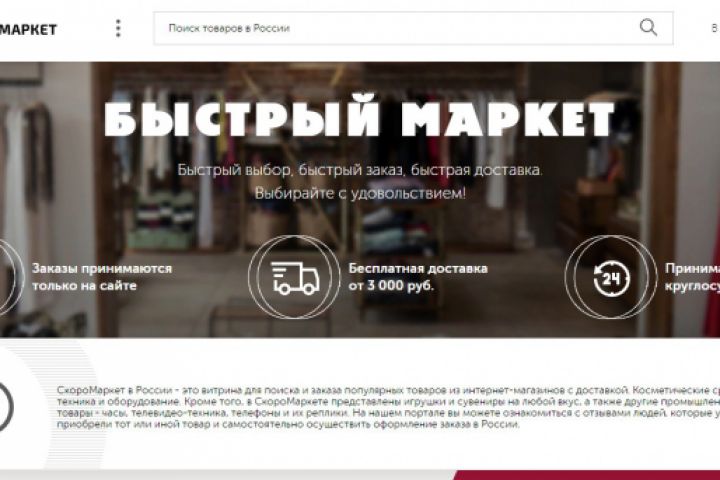Click the МАРКЕТ logo in header
Screen dimensions: 720x480
28,30
